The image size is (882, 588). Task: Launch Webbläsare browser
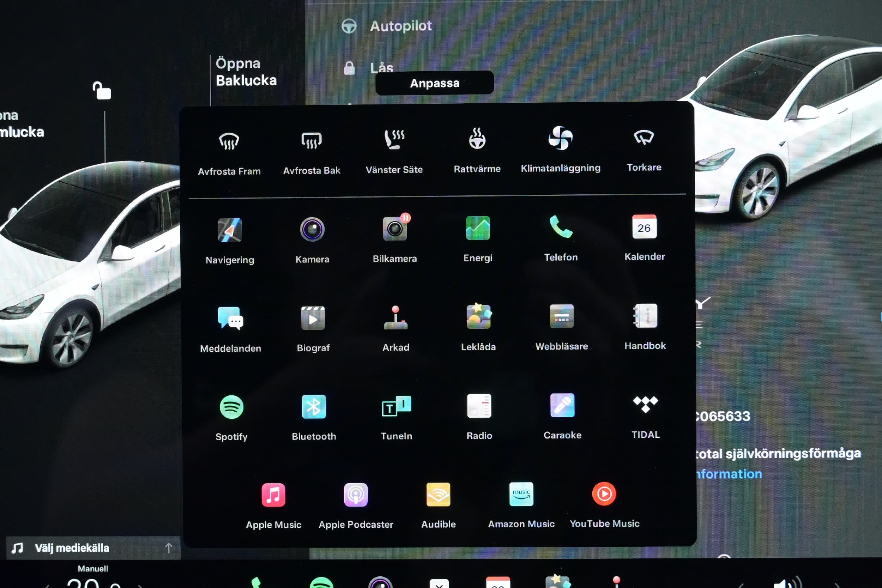[561, 327]
